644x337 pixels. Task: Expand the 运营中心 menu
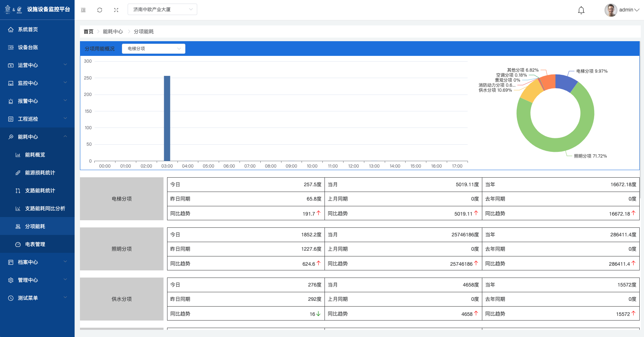pos(37,65)
